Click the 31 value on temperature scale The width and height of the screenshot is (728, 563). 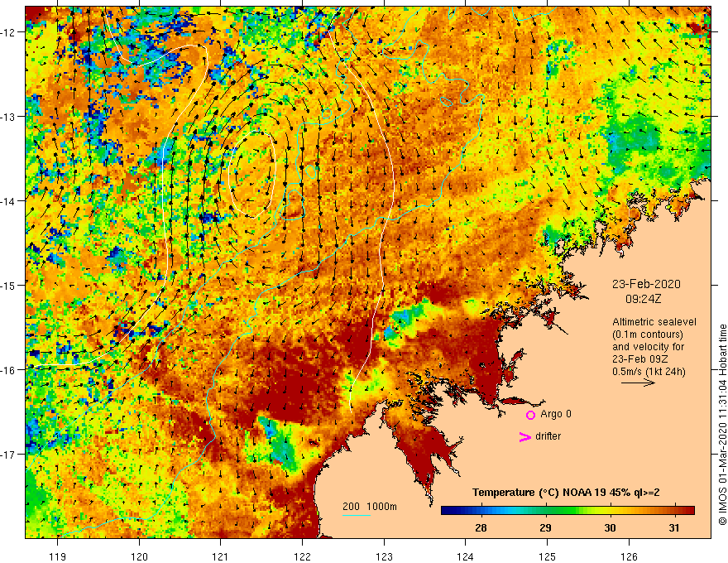click(x=674, y=527)
